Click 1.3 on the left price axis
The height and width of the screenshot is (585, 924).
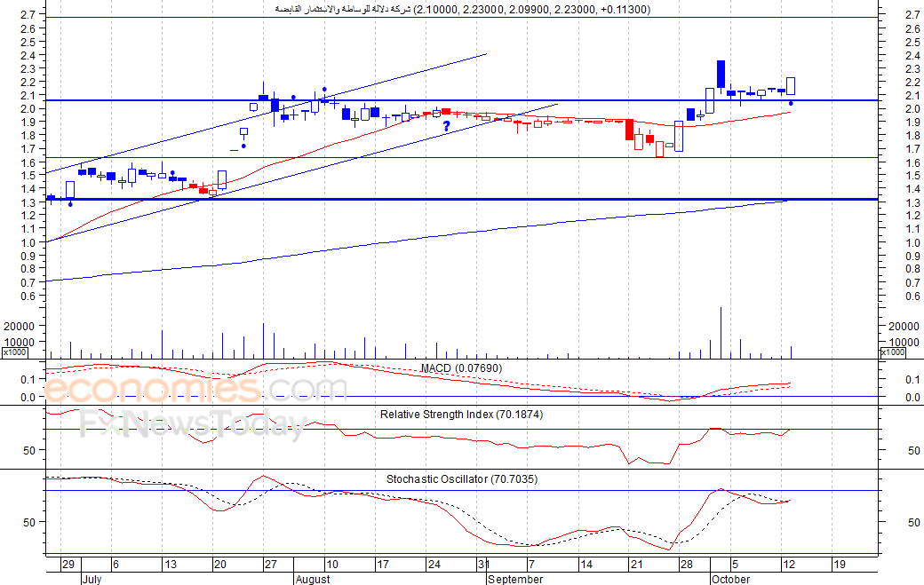click(x=28, y=202)
